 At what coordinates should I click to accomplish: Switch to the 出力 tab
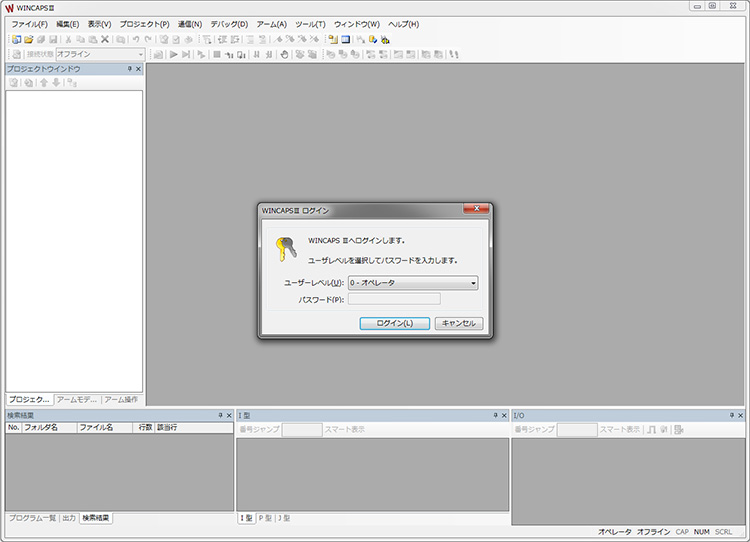click(69, 518)
